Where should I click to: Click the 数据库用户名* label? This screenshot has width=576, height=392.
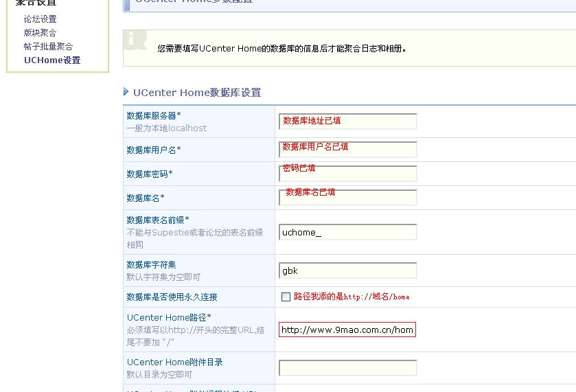tap(154, 150)
